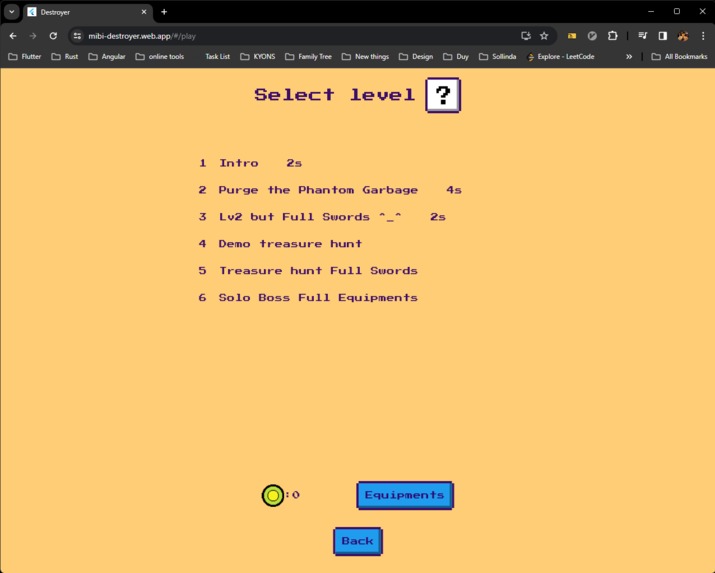Click the browser back arrow
Image resolution: width=715 pixels, height=573 pixels.
[x=13, y=36]
